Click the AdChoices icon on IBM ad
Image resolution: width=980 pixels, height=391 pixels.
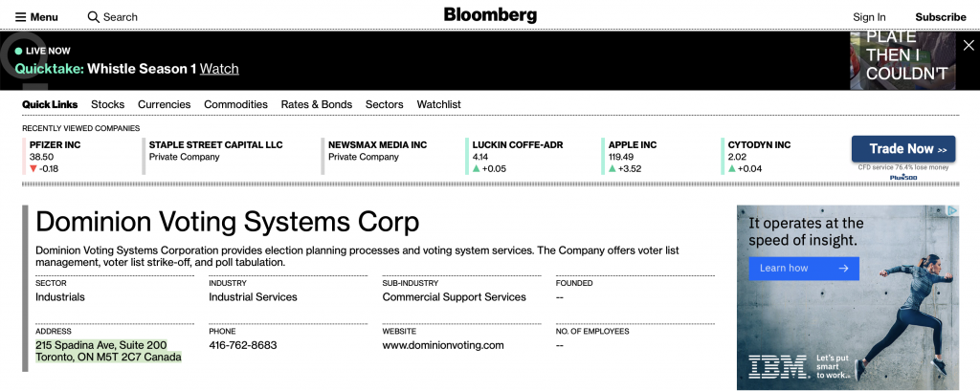(x=952, y=211)
